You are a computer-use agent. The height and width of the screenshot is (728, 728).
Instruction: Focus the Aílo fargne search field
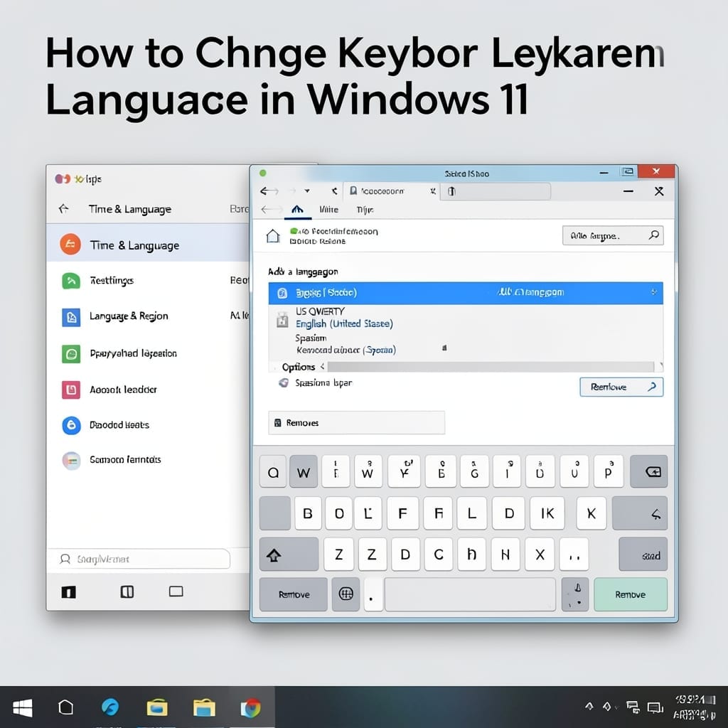click(612, 235)
